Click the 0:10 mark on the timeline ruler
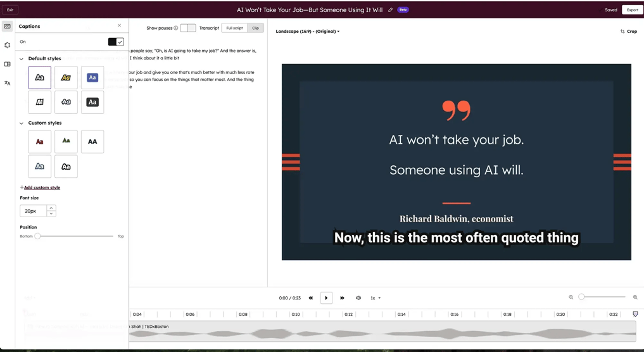This screenshot has width=644, height=352. click(x=296, y=314)
